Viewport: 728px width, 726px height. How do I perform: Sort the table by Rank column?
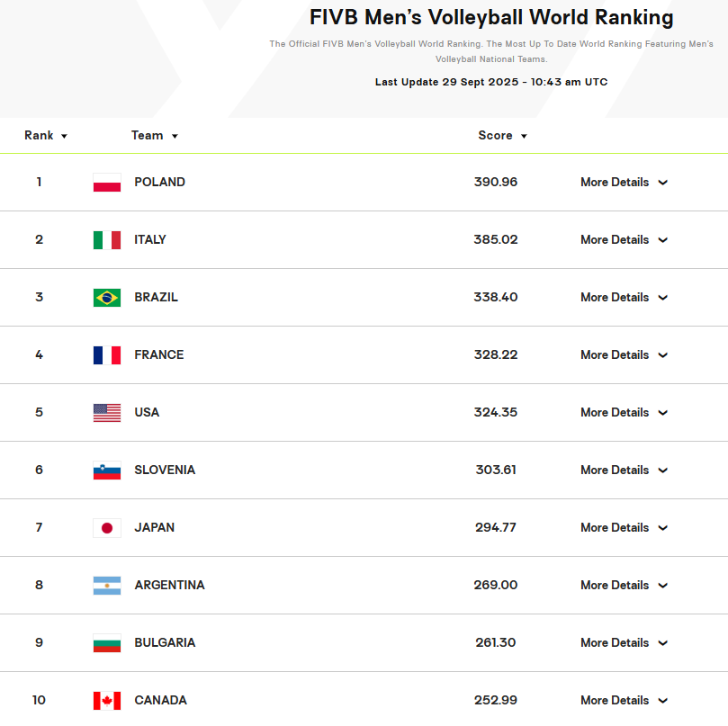[46, 136]
